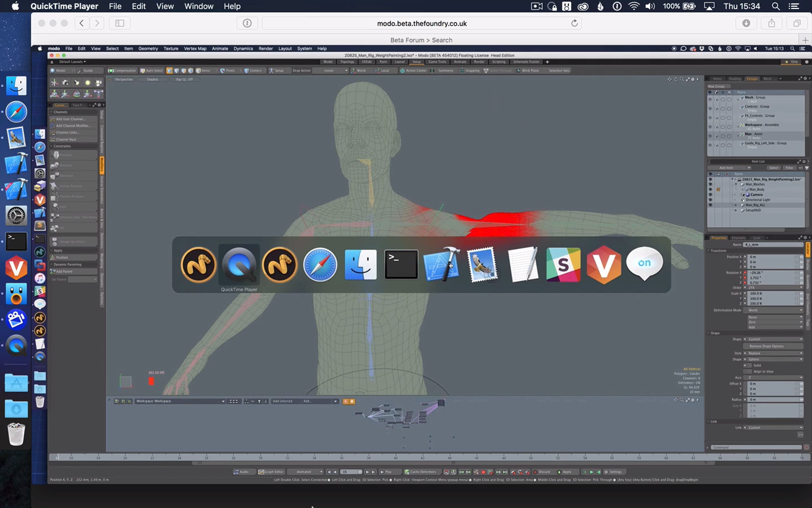The height and width of the screenshot is (508, 812).
Task: Open the Add Item dropdown
Action: (x=729, y=168)
